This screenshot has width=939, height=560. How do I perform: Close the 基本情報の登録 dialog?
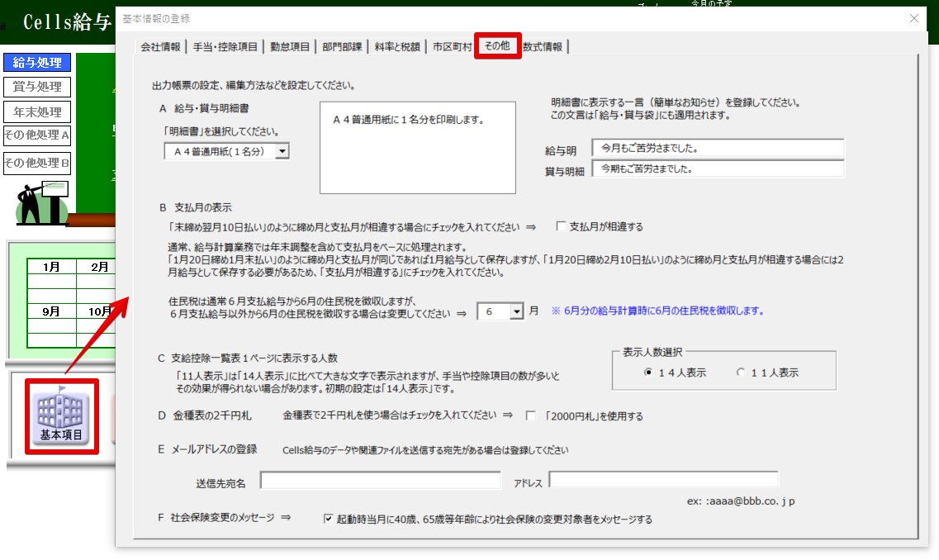[x=913, y=18]
